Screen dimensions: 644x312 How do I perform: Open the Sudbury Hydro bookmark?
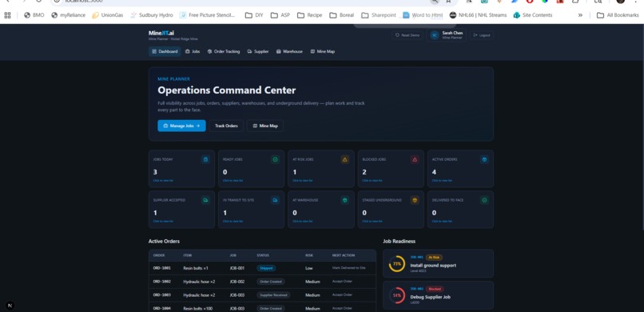point(151,15)
